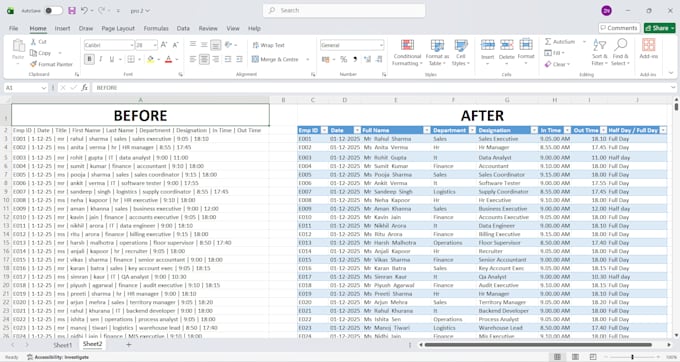This screenshot has height=362, width=680.
Task: Click the Comma Style icon
Action: point(355,59)
